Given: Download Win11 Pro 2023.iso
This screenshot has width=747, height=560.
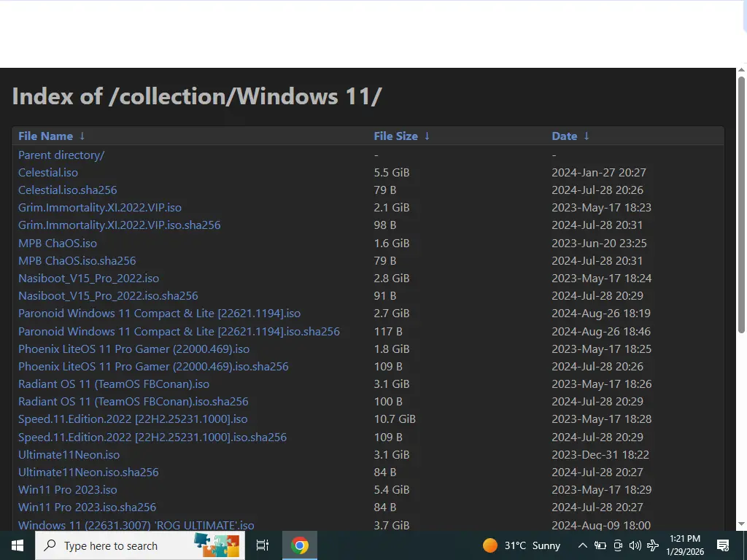Looking at the screenshot, I should [67, 489].
